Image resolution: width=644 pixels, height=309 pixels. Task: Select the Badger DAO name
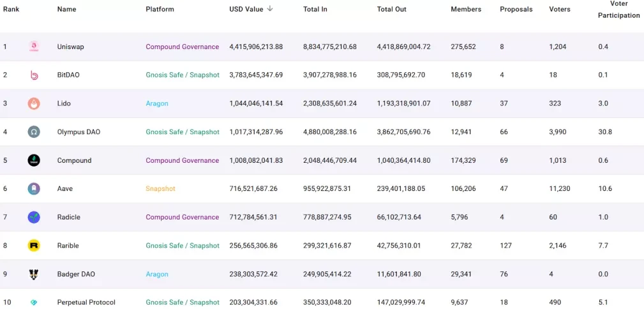coord(76,274)
